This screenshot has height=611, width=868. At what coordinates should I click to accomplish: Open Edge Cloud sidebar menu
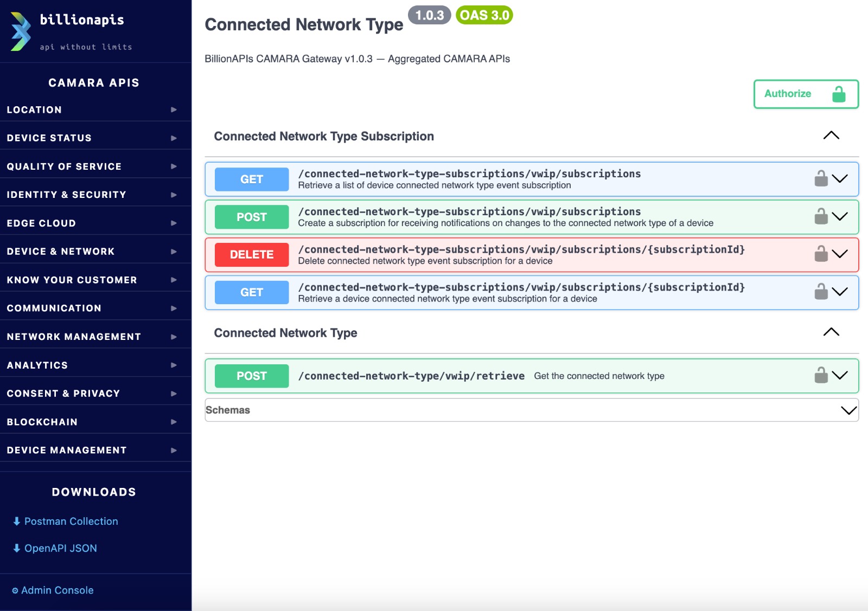pos(95,223)
